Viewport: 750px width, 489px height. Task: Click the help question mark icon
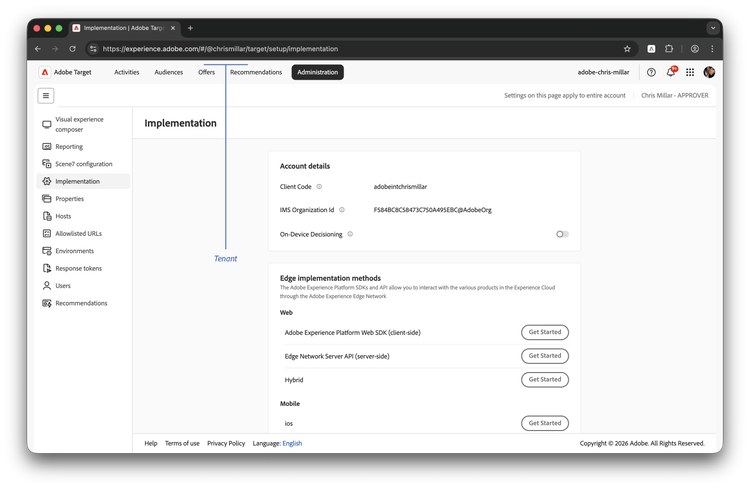pyautogui.click(x=651, y=72)
